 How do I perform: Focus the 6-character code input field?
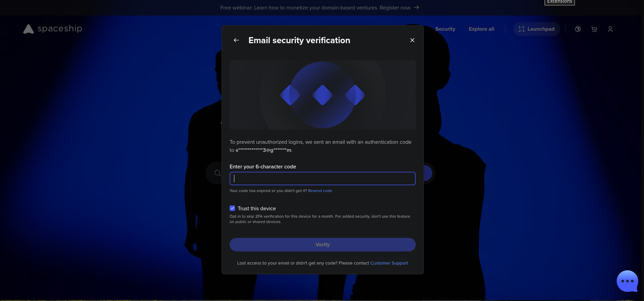pos(322,179)
